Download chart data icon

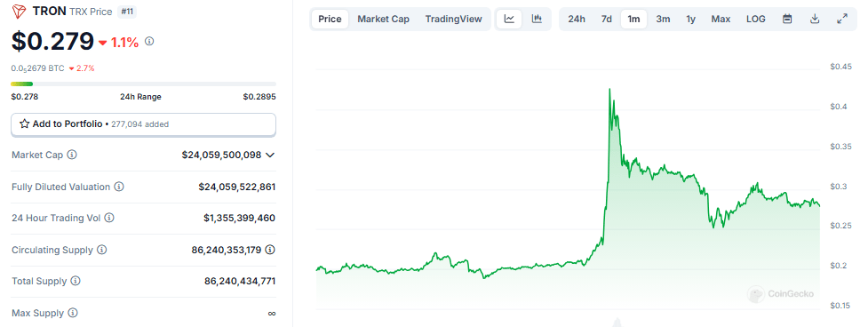(815, 19)
